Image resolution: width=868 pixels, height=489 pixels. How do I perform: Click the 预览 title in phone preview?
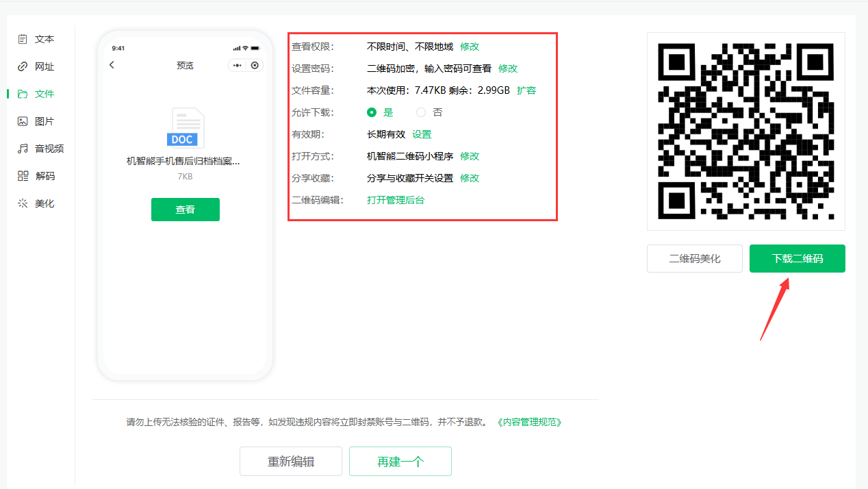pos(185,65)
